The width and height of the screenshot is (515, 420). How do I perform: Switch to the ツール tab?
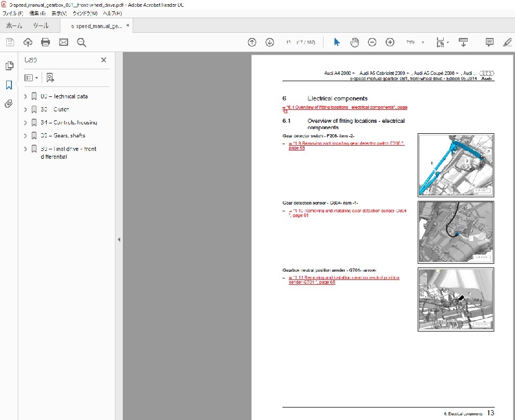pos(41,26)
